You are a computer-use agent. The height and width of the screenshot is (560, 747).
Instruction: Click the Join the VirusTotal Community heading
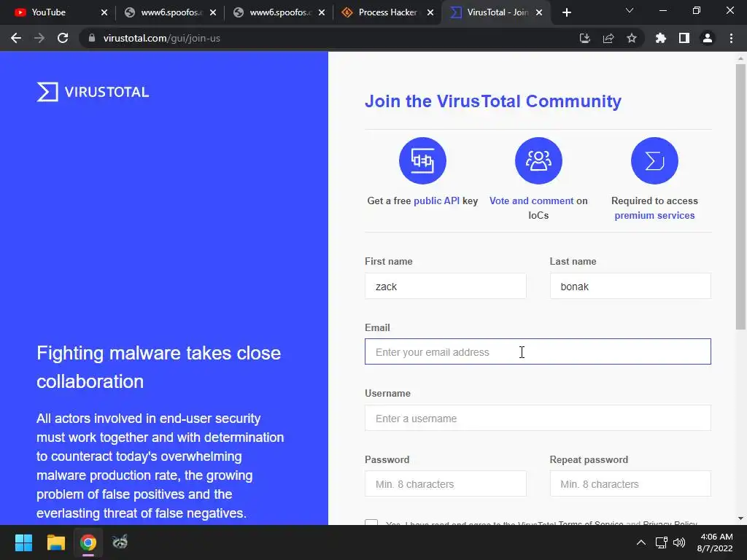point(493,101)
